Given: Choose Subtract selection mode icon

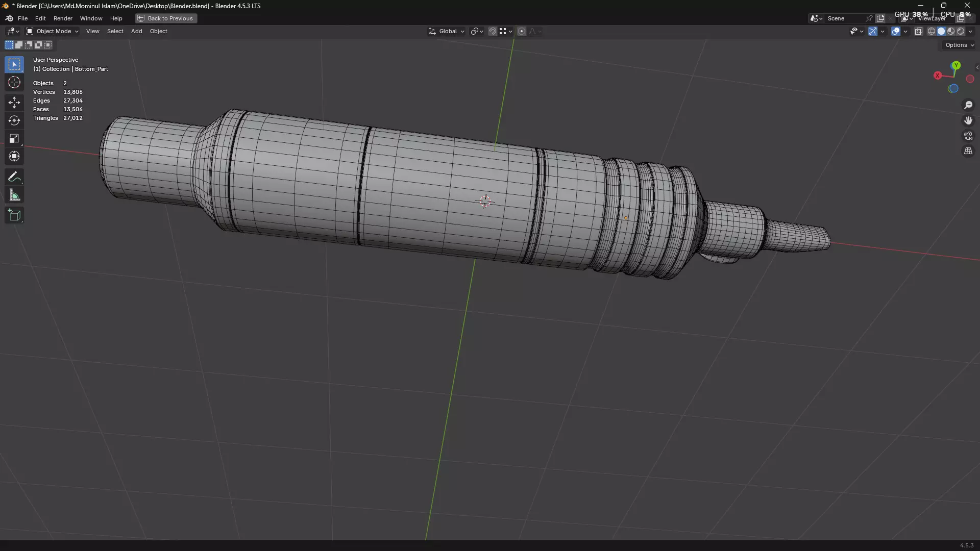Looking at the screenshot, I should point(29,45).
